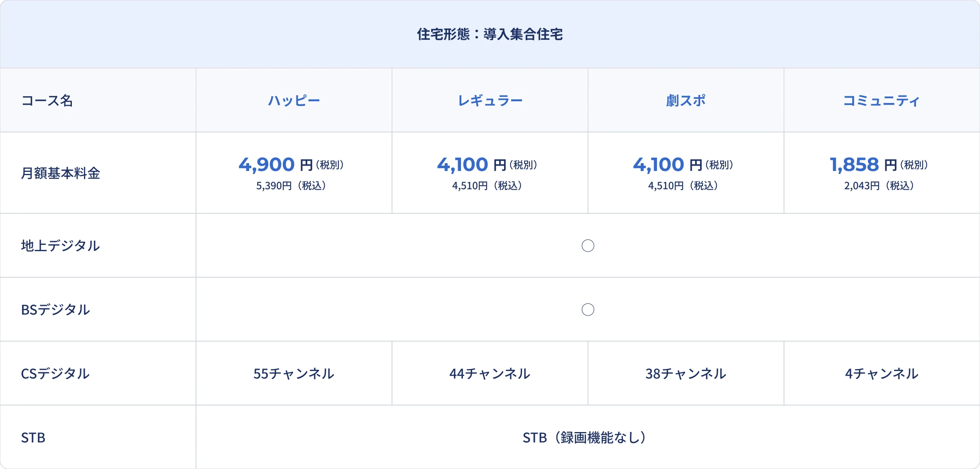
Task: Click the 地上デジタル row label
Action: 61,246
